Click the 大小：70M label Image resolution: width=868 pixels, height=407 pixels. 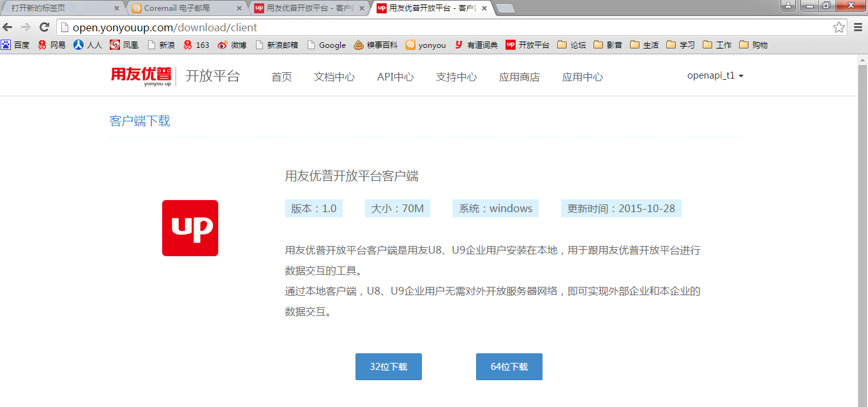coord(398,208)
